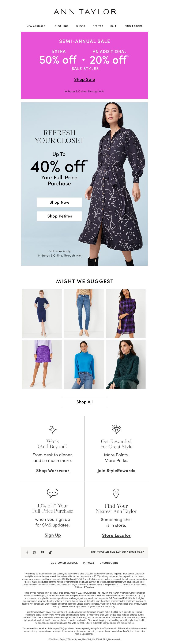Open the New Arrivals menu item

tap(36, 26)
